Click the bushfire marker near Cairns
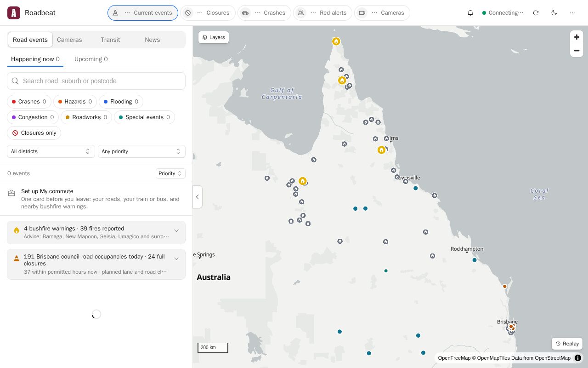Screen dimensions: 588x368 click(x=381, y=150)
